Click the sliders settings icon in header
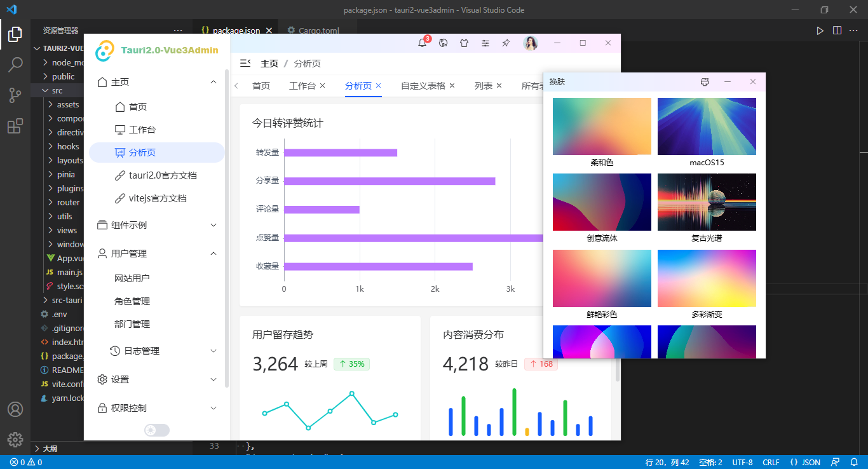Image resolution: width=868 pixels, height=469 pixels. [x=485, y=43]
